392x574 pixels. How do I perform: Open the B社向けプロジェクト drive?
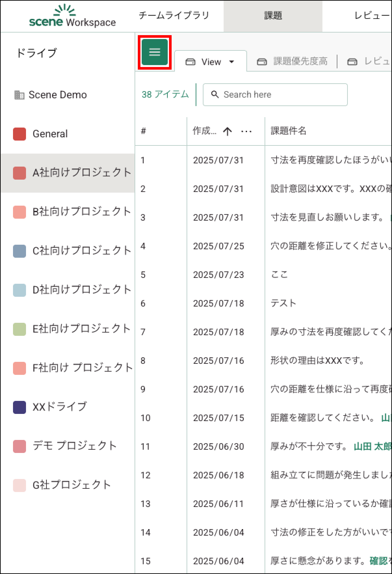pyautogui.click(x=81, y=212)
